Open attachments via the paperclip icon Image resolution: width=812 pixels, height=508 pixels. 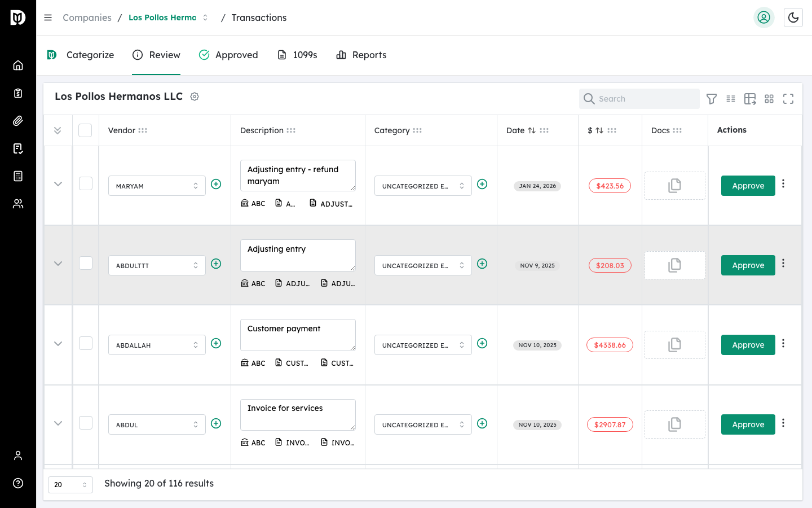tap(18, 121)
